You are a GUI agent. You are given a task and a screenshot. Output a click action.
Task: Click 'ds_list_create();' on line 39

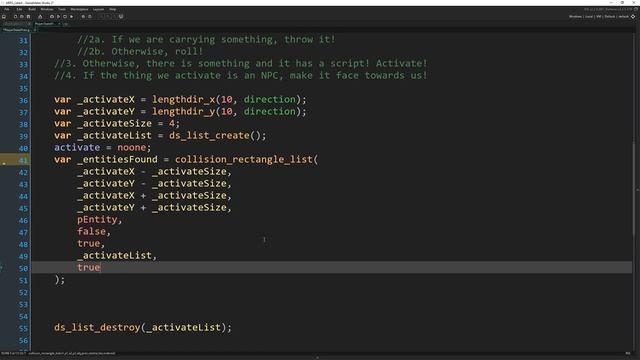(218, 136)
